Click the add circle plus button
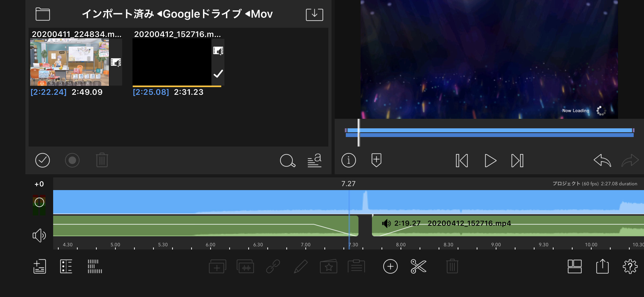Image resolution: width=644 pixels, height=297 pixels. point(390,266)
